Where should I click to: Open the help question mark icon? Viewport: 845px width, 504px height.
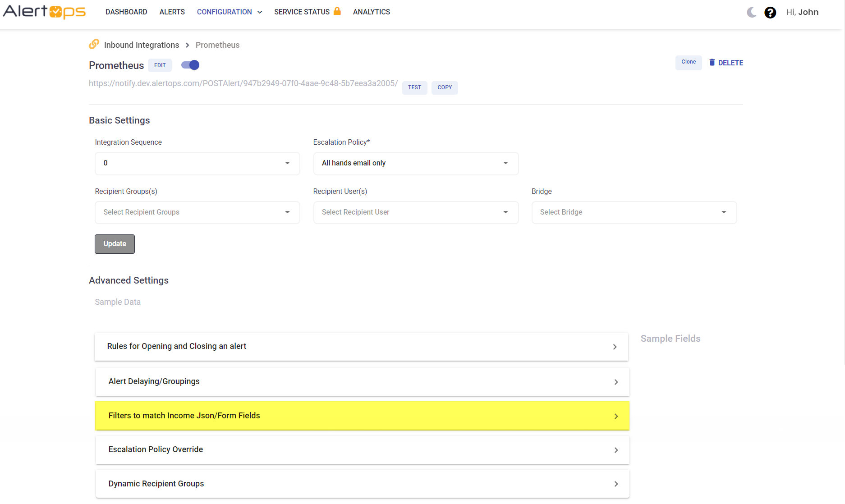pos(770,12)
